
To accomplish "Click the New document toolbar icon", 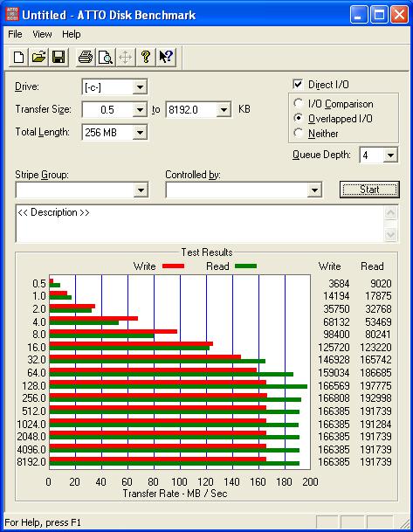I will (18, 57).
